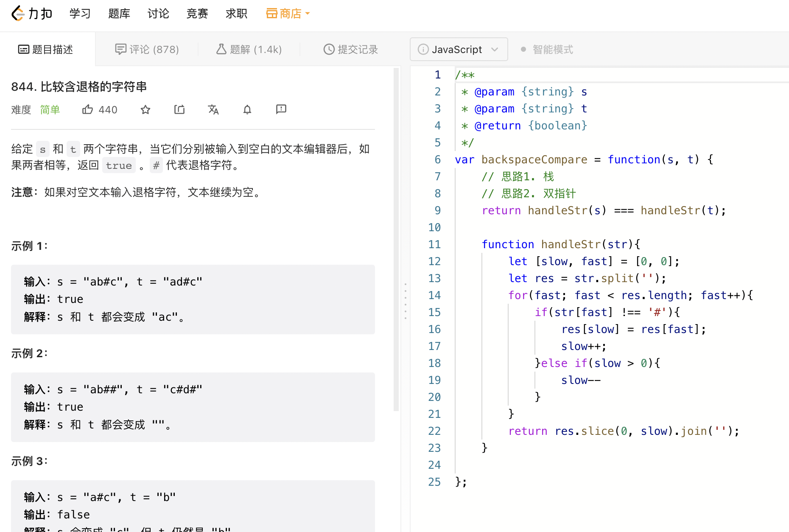Screen dimensions: 789x532
Task: Click the share icon
Action: point(179,109)
